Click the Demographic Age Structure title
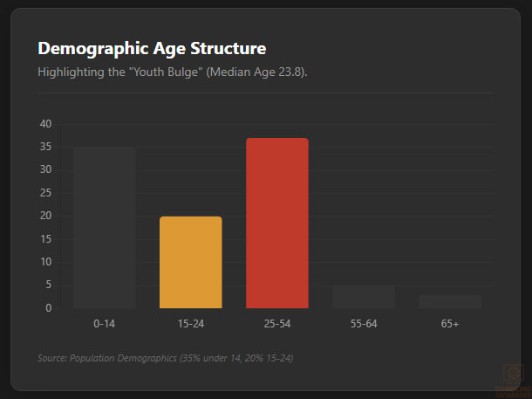The width and height of the screenshot is (532, 399). (x=152, y=49)
